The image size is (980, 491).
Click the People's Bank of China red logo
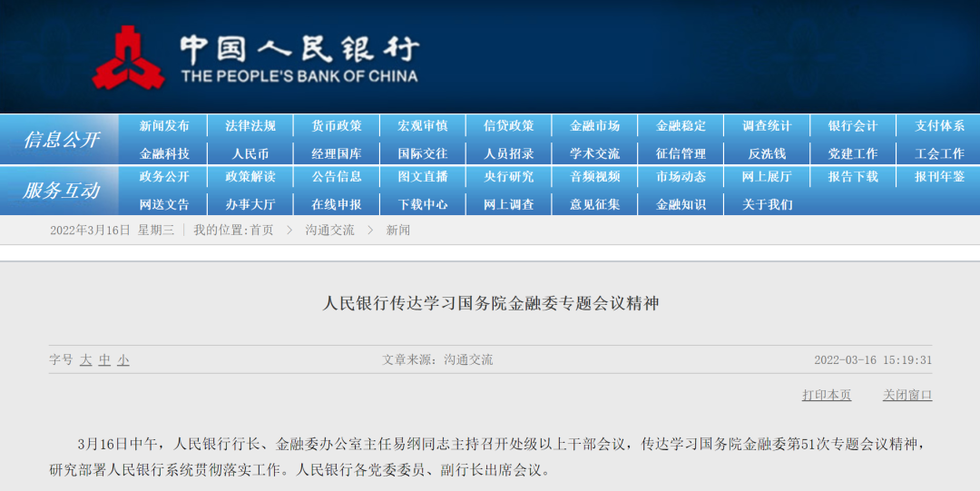(128, 57)
